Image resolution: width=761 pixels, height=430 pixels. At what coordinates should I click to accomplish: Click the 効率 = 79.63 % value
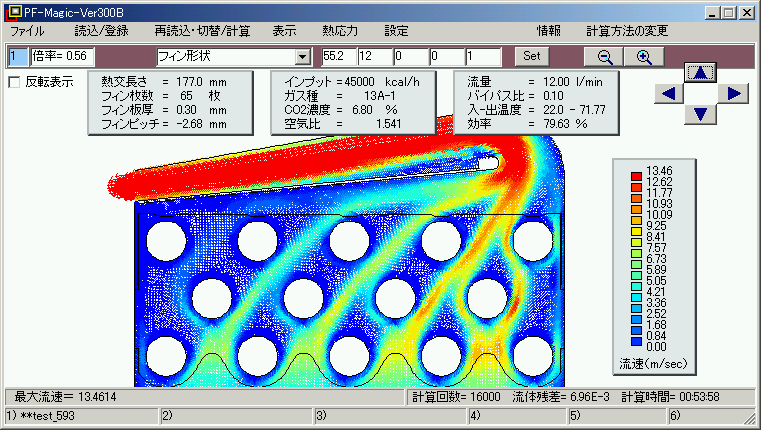(528, 124)
